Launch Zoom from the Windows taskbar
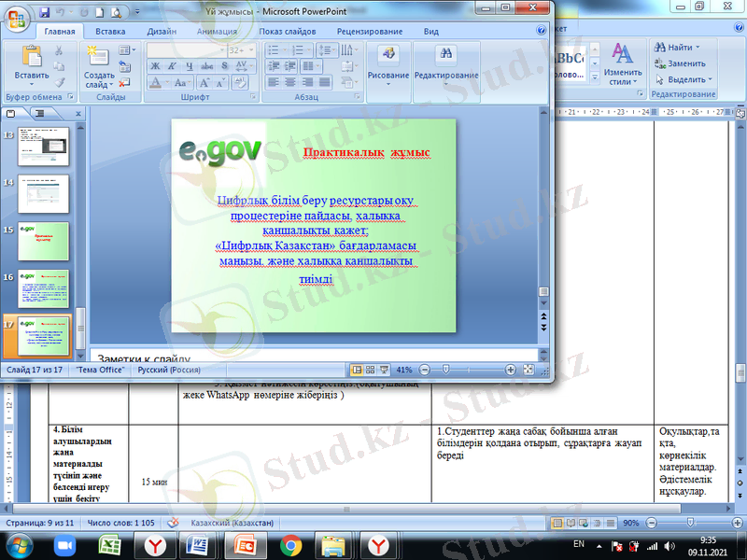The width and height of the screenshot is (747, 560). tap(64, 545)
